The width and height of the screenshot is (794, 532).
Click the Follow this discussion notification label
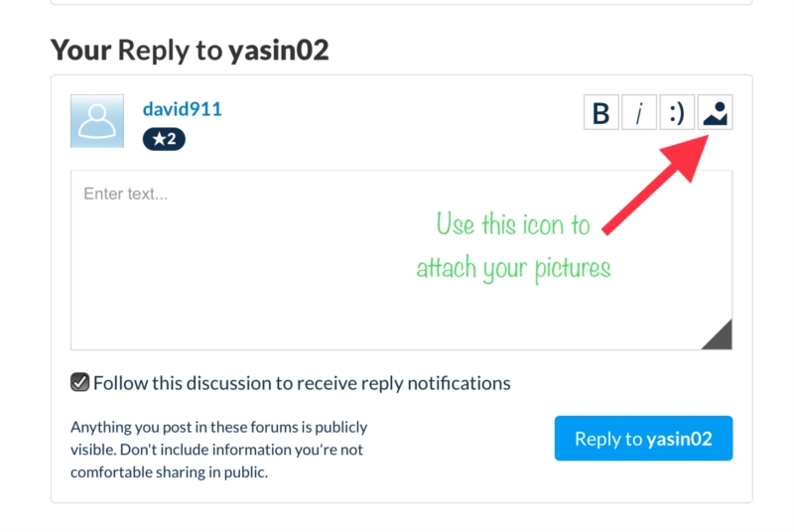pos(302,383)
